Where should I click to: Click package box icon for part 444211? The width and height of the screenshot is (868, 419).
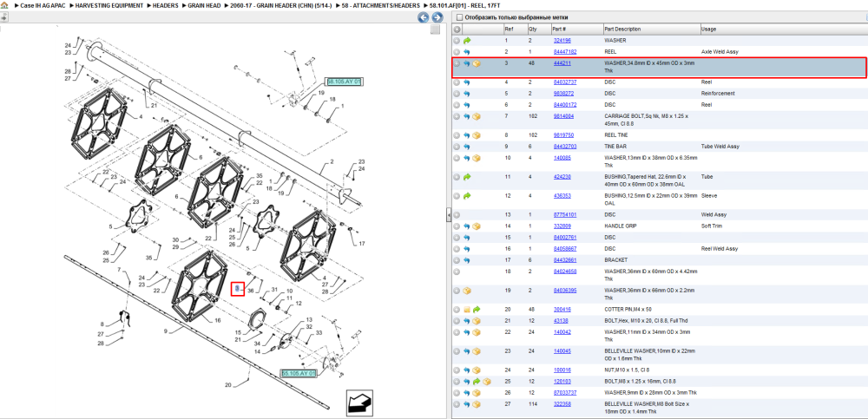477,63
